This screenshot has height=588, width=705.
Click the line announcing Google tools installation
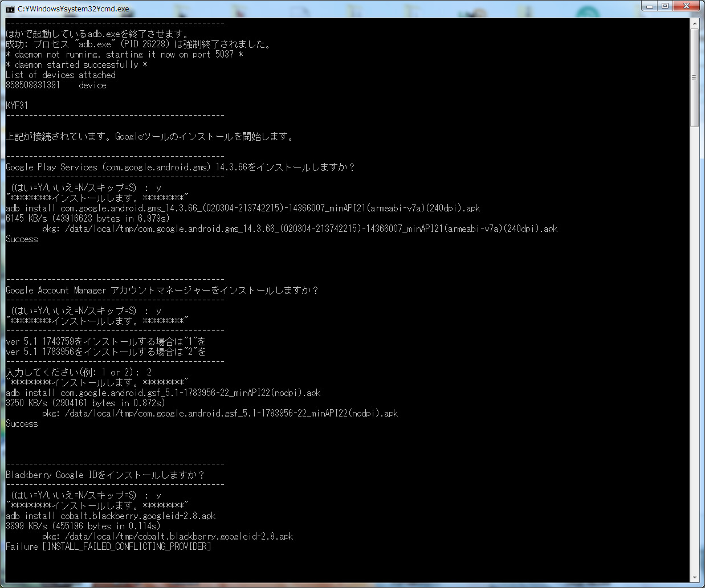click(150, 136)
